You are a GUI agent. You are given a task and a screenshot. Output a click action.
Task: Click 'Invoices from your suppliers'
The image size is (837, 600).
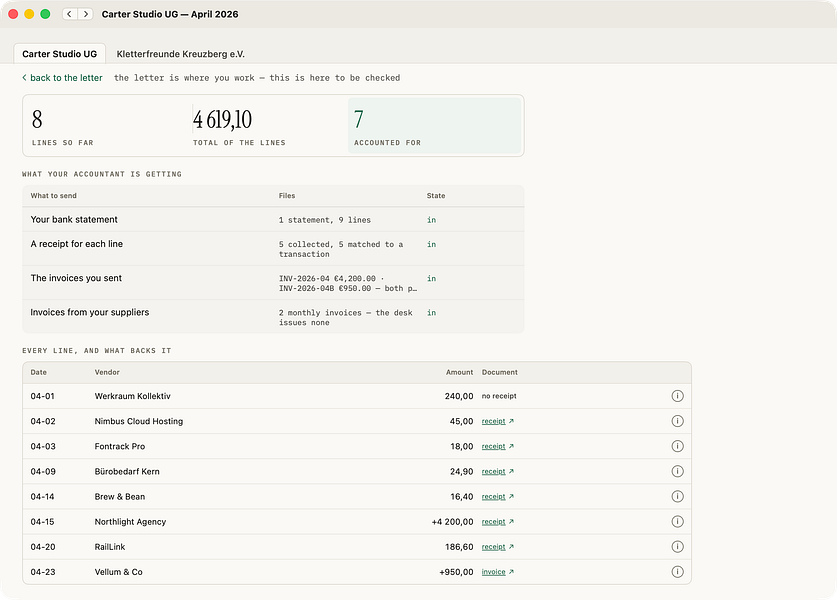click(90, 312)
